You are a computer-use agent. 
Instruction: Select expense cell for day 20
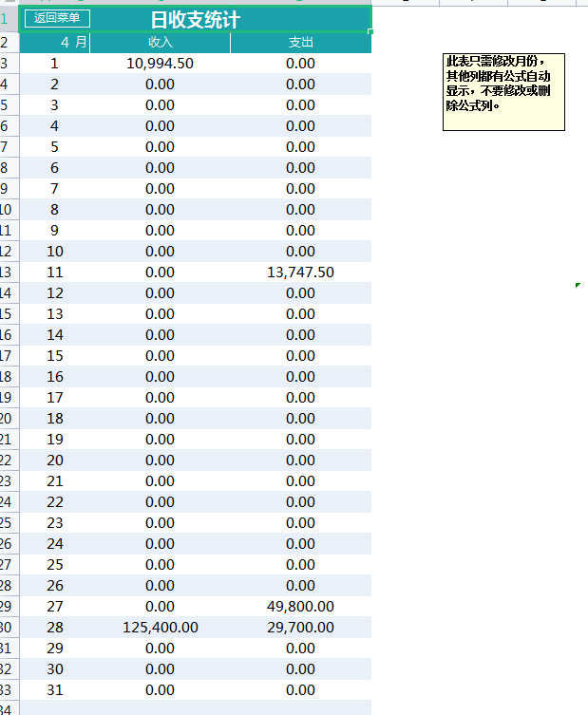tap(300, 461)
